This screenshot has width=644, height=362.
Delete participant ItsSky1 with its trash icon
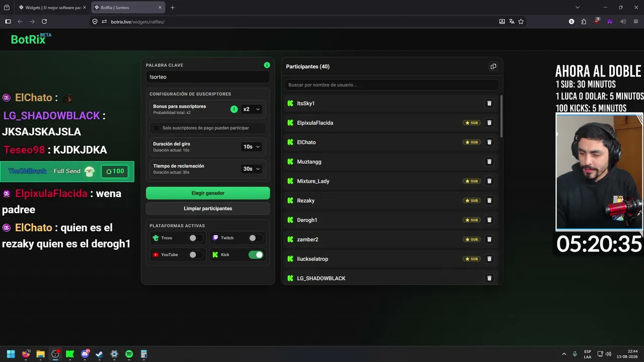click(489, 104)
